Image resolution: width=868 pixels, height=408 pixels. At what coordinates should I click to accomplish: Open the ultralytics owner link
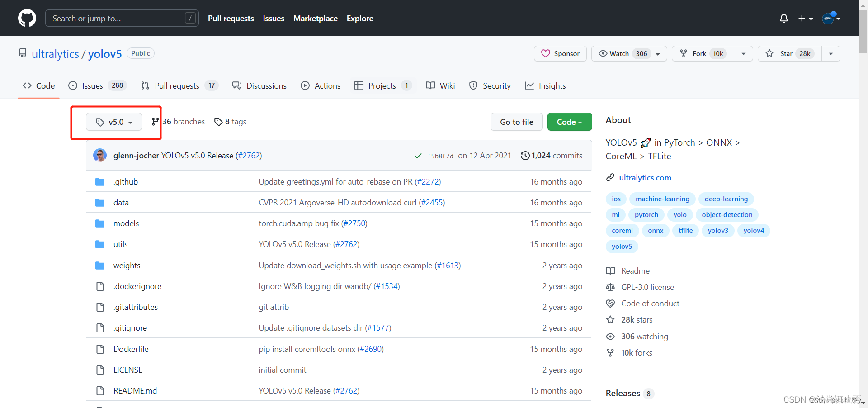[55, 54]
